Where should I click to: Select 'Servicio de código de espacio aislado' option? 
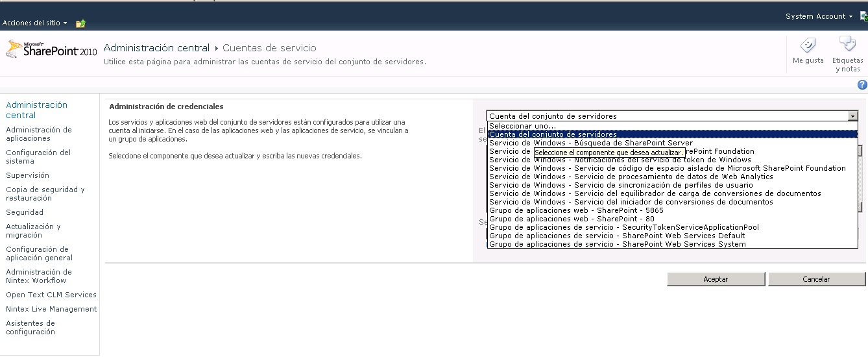[x=672, y=168]
